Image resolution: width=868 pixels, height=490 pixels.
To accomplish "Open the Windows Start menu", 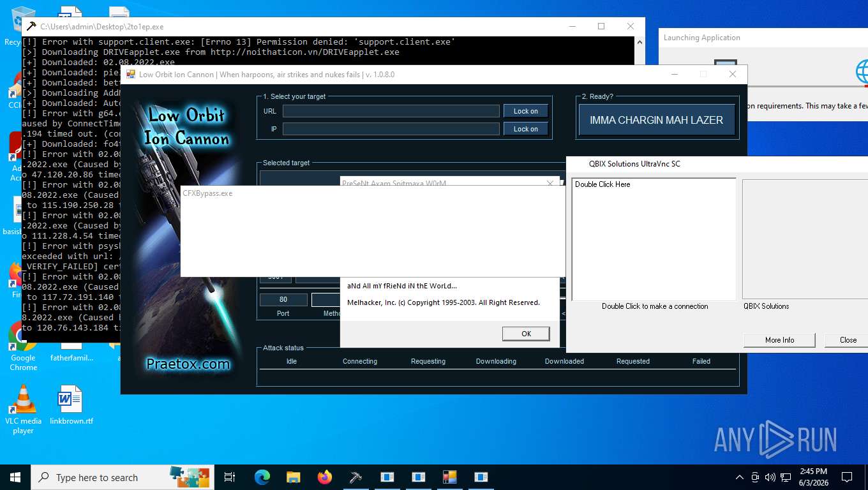I will 15,477.
